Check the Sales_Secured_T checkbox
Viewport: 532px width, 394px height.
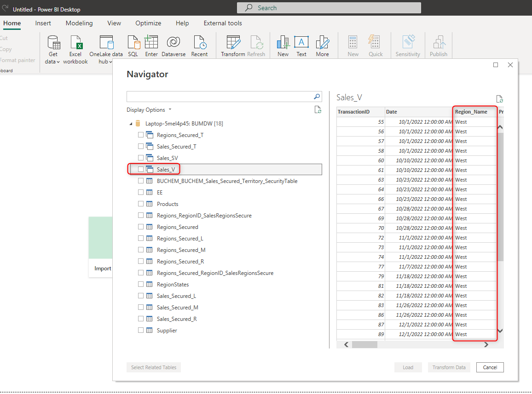pyautogui.click(x=141, y=147)
